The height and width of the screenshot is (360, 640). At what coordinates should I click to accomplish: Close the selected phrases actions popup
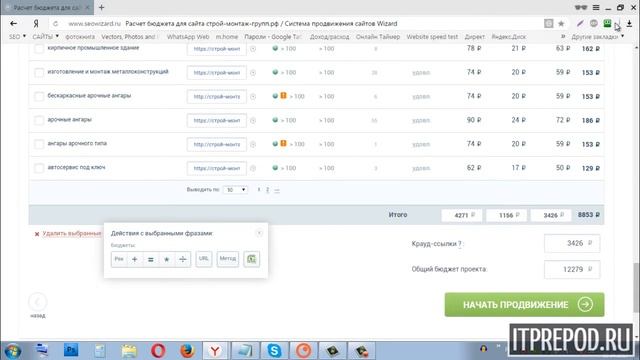[259, 233]
